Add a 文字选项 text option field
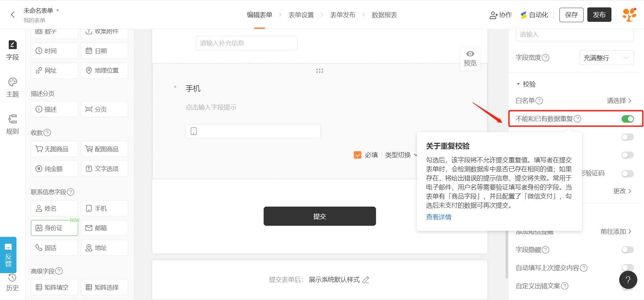The width and height of the screenshot is (644, 300). [104, 169]
